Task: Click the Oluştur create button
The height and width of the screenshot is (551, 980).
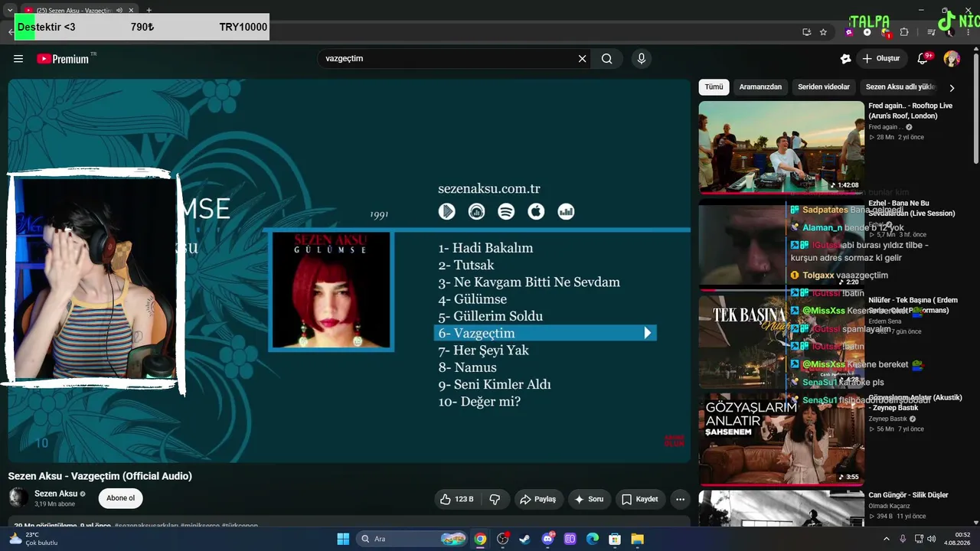Action: pos(880,59)
